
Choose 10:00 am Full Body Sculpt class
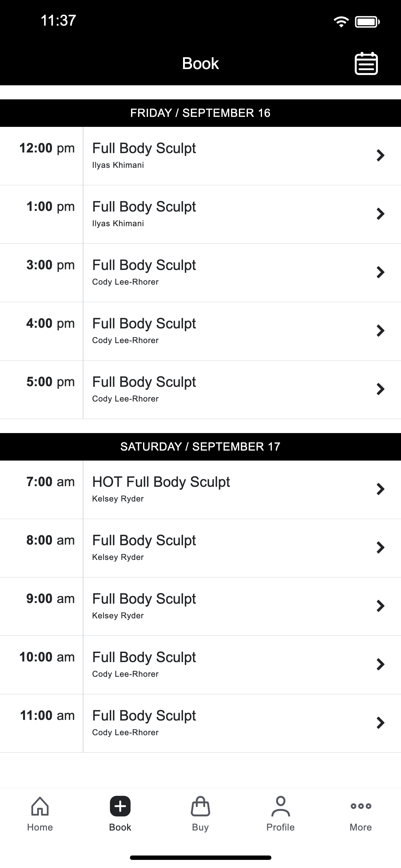[x=200, y=665]
